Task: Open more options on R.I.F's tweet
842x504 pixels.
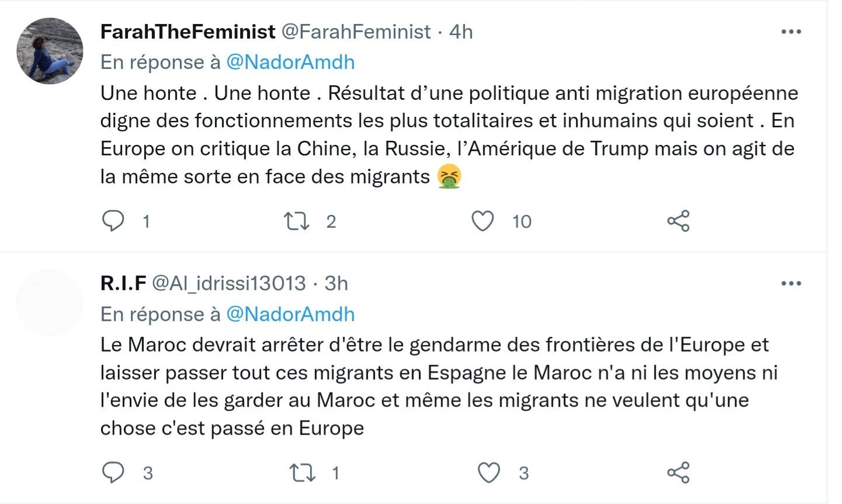Action: tap(791, 284)
